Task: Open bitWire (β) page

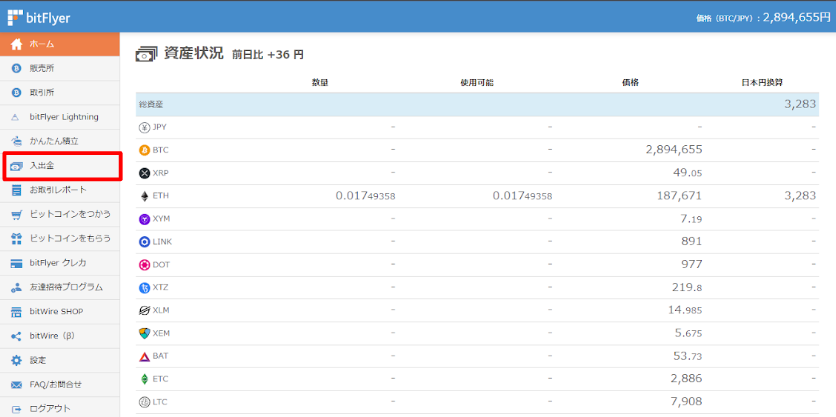Action: 60,336
